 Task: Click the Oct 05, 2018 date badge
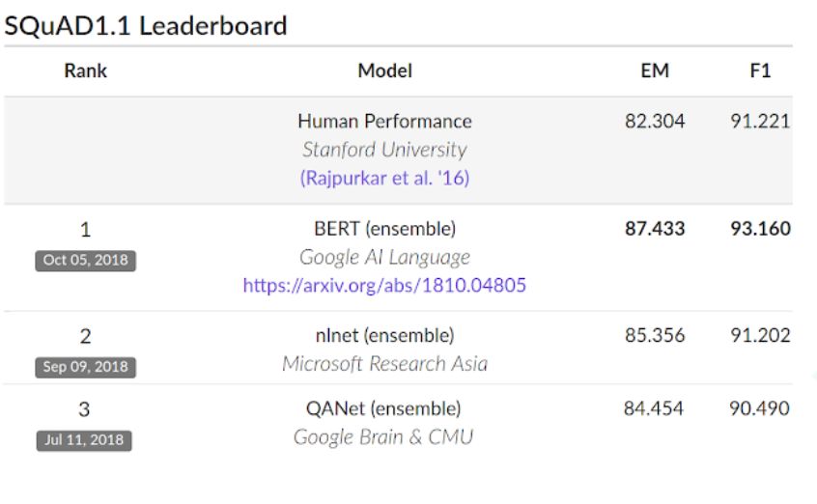(85, 261)
